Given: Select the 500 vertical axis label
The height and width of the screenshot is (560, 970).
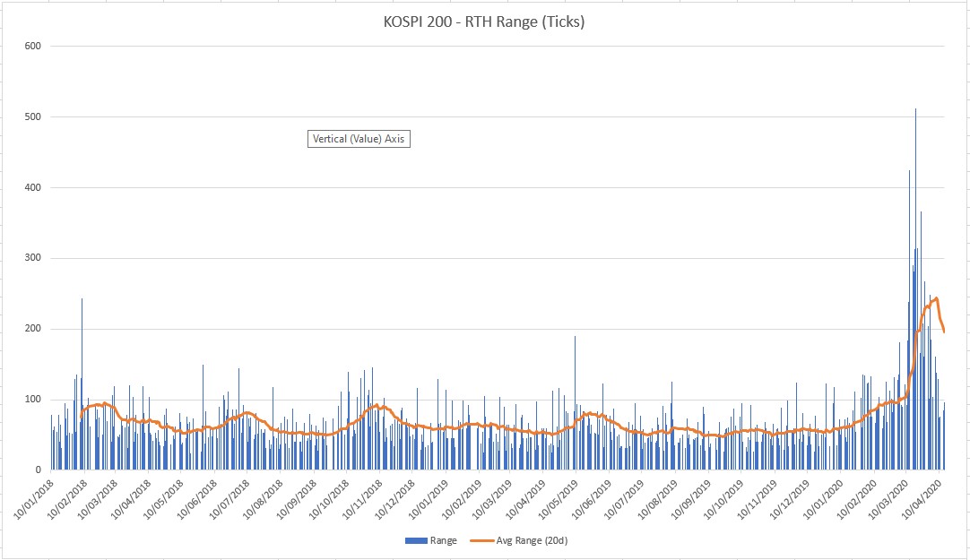Looking at the screenshot, I should [33, 116].
